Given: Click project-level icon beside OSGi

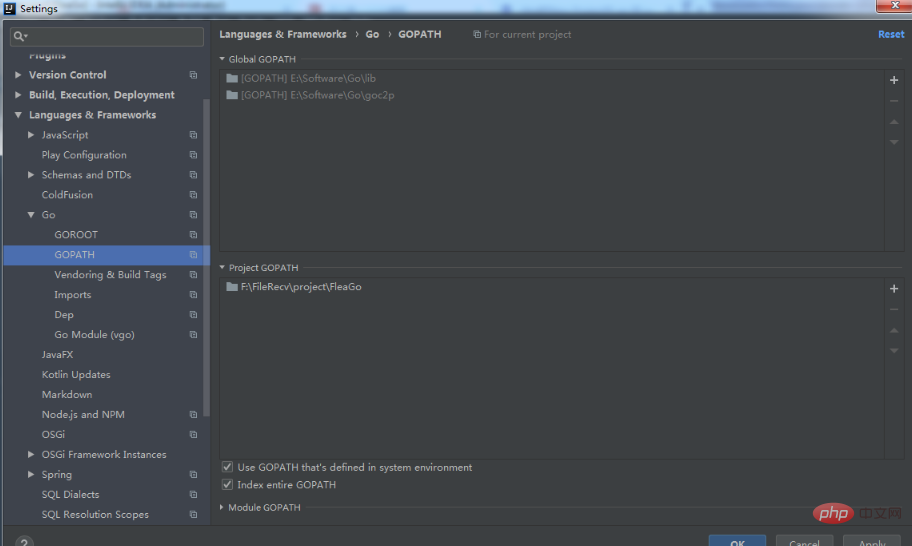Looking at the screenshot, I should [193, 434].
